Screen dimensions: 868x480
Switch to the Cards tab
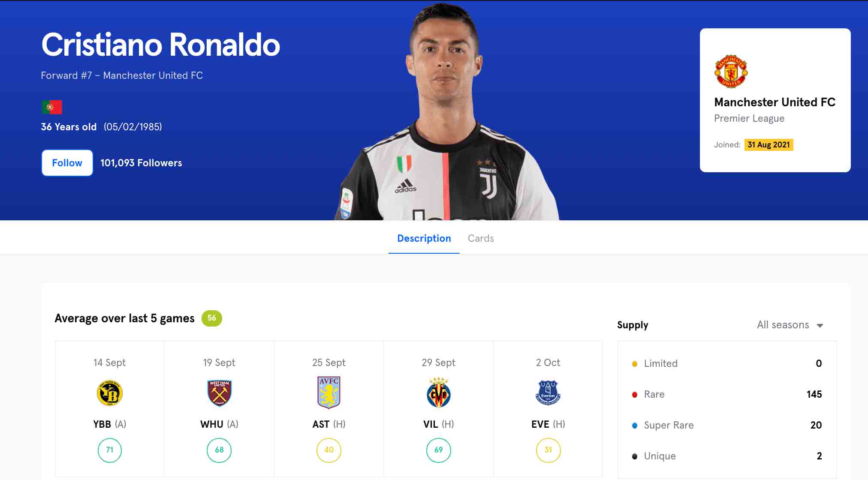coord(481,238)
